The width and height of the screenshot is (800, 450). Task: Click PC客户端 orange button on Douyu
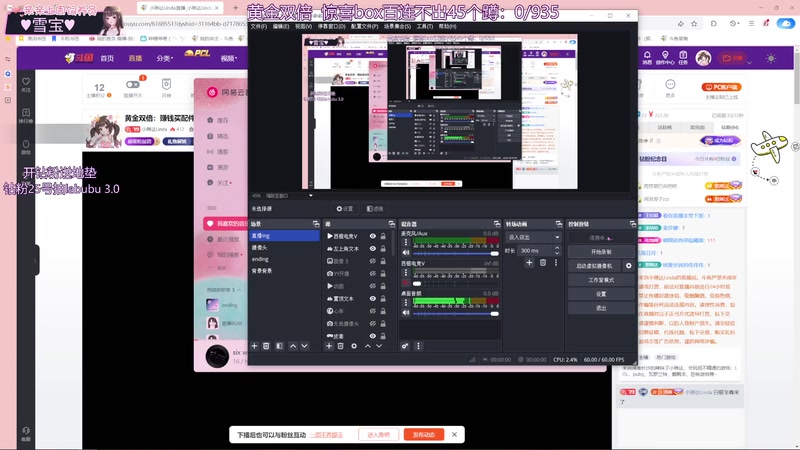[x=721, y=87]
